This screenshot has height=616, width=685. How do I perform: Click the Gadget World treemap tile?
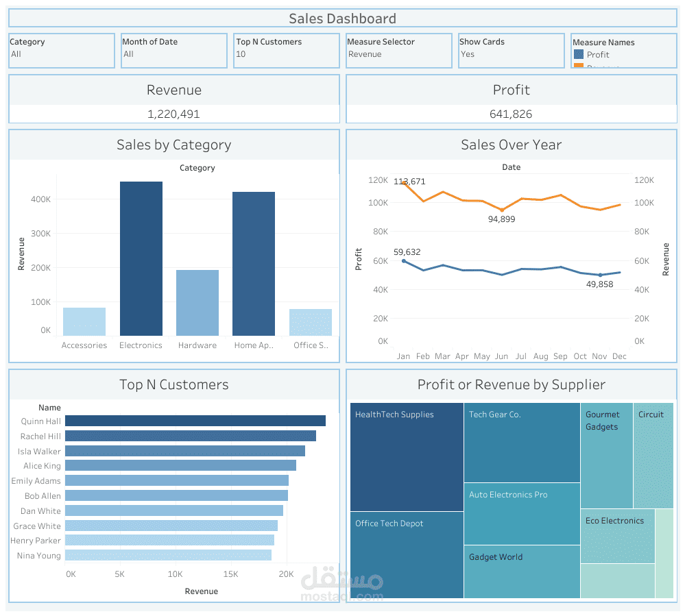coord(522,572)
